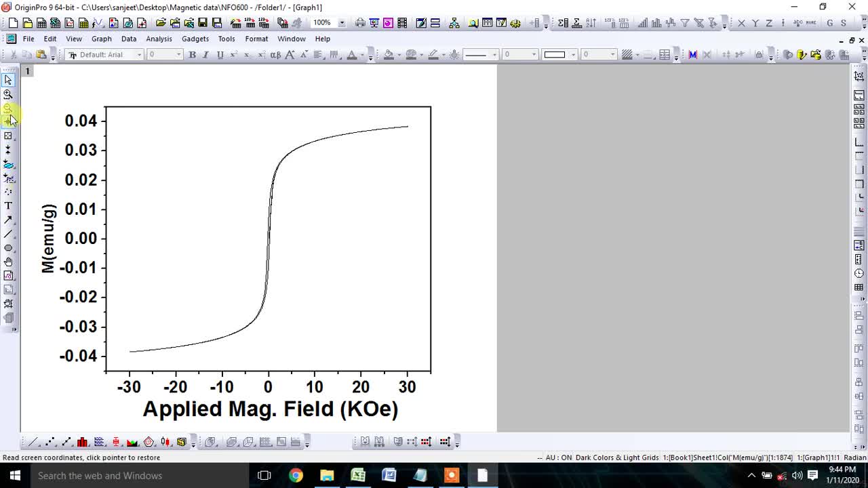Plot a column chart from bottom toolbar
This screenshot has height=488, width=868.
click(x=83, y=442)
